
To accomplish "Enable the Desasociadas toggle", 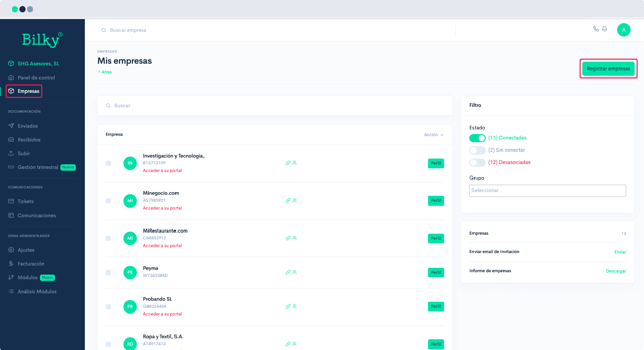I will [x=477, y=163].
